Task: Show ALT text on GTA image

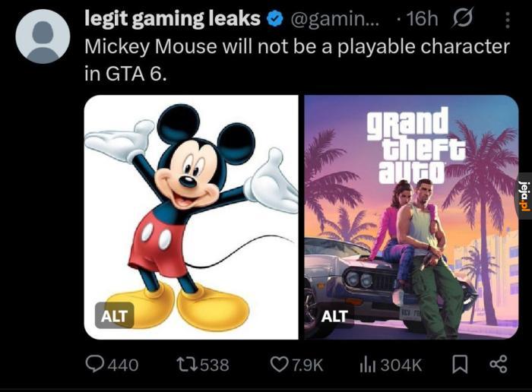Action: (x=334, y=316)
